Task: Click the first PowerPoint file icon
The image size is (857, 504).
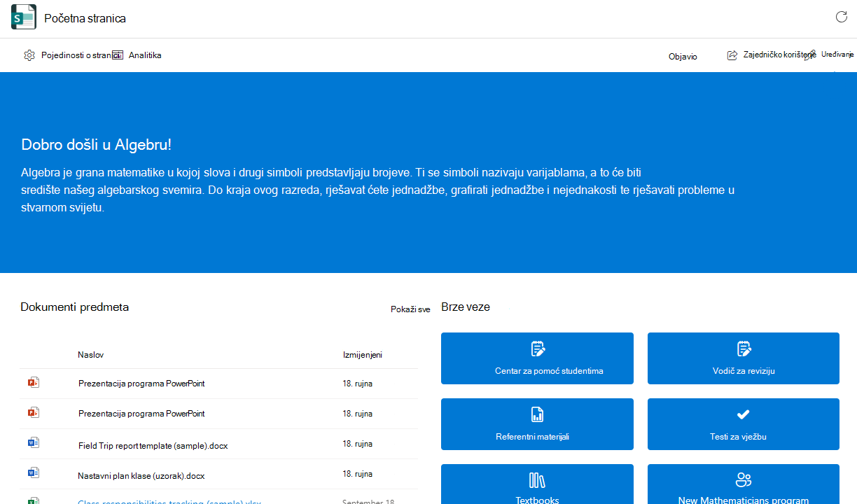Action: coord(33,383)
